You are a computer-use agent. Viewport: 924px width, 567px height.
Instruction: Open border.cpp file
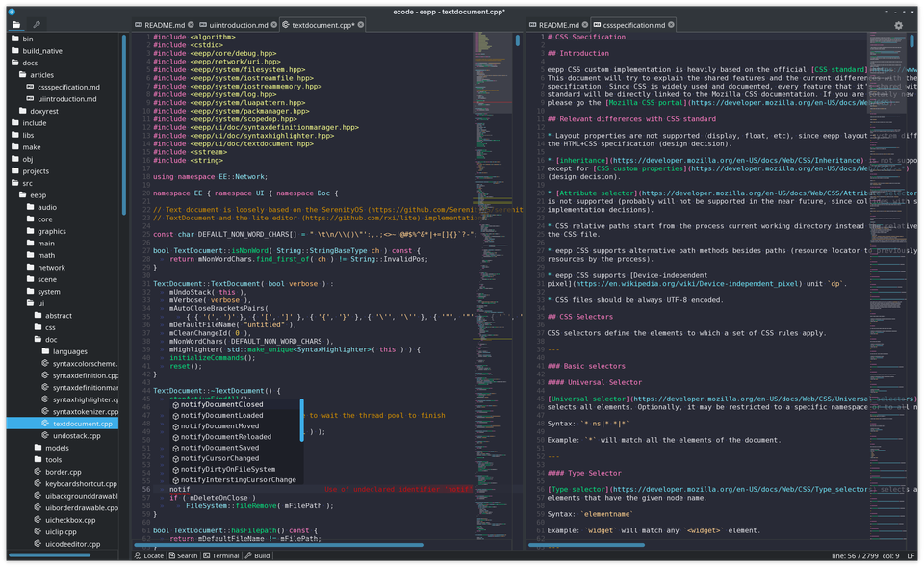click(x=62, y=472)
